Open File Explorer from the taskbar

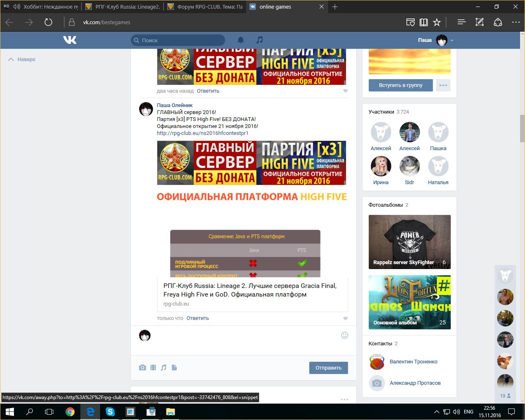171,411
